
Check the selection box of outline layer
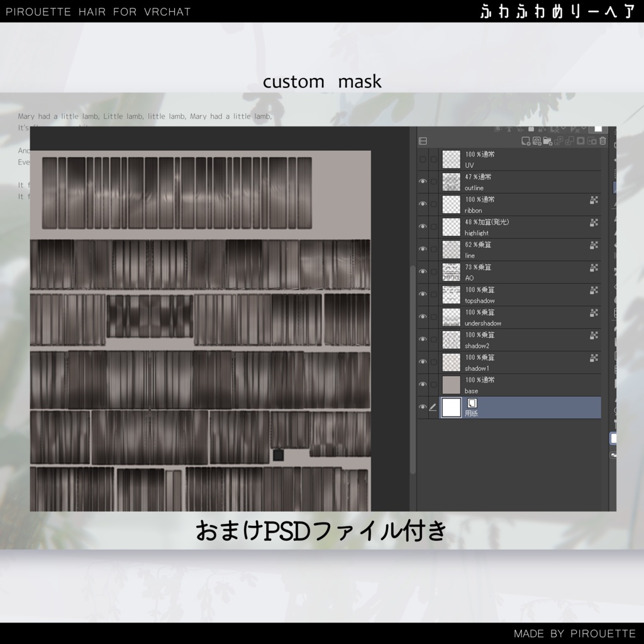434,182
